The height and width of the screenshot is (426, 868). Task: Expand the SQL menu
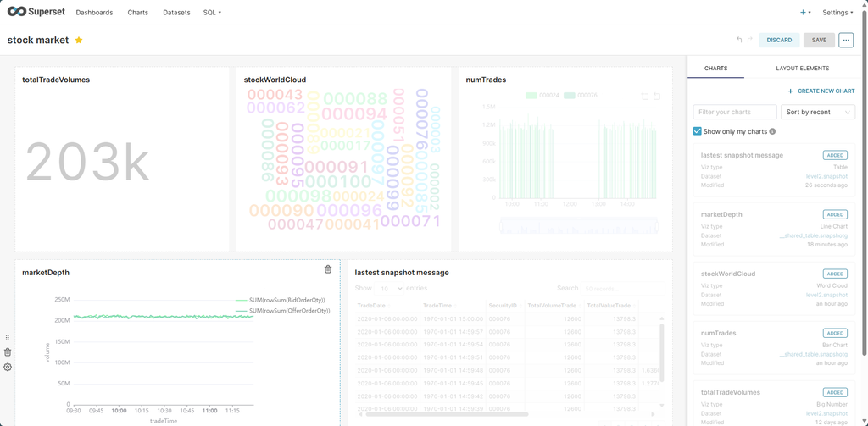tap(212, 13)
